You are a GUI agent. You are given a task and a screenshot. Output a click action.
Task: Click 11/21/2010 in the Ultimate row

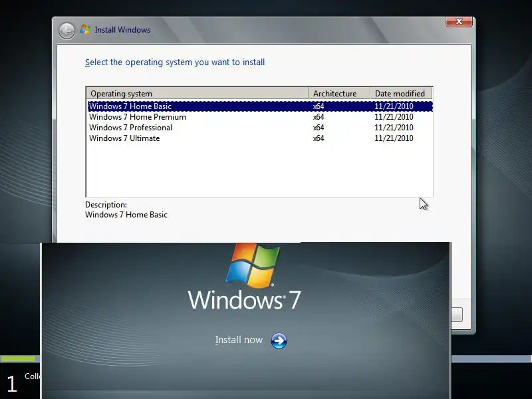click(x=394, y=138)
